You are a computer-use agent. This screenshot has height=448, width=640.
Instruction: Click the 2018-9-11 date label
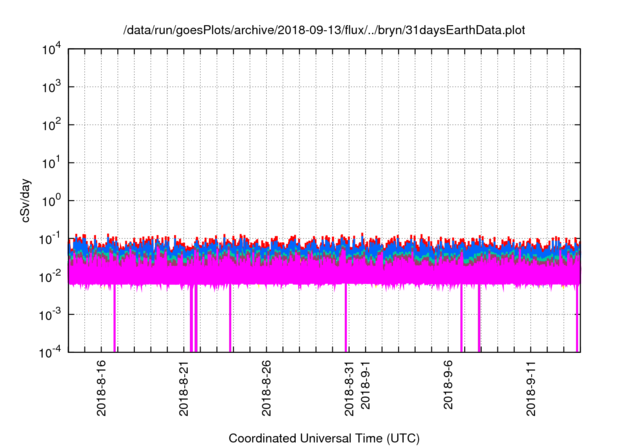pos(531,388)
